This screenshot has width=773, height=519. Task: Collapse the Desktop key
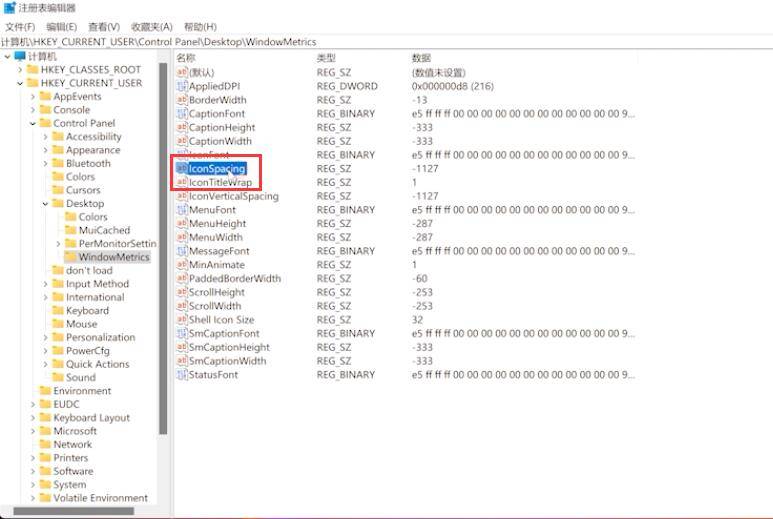46,204
